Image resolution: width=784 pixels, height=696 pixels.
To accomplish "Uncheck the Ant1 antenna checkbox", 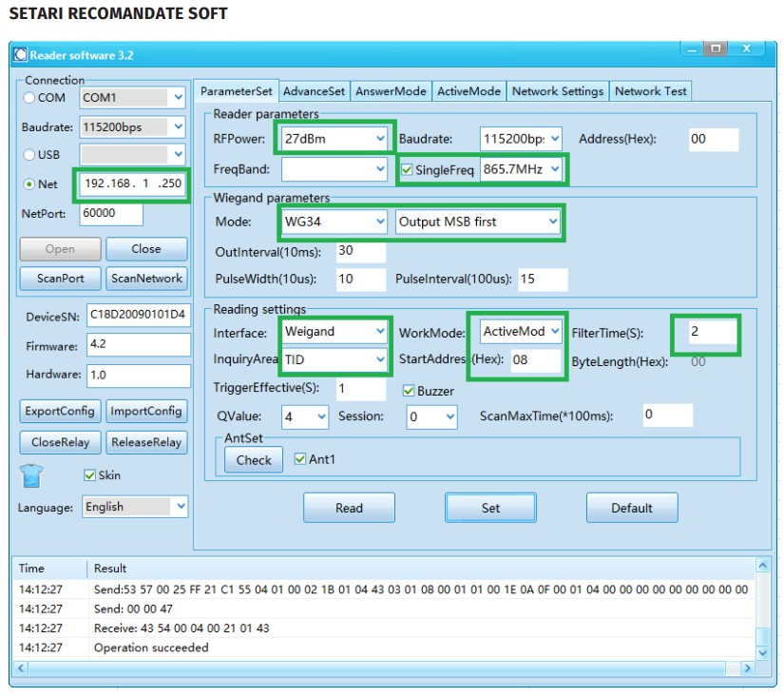I will click(x=300, y=459).
